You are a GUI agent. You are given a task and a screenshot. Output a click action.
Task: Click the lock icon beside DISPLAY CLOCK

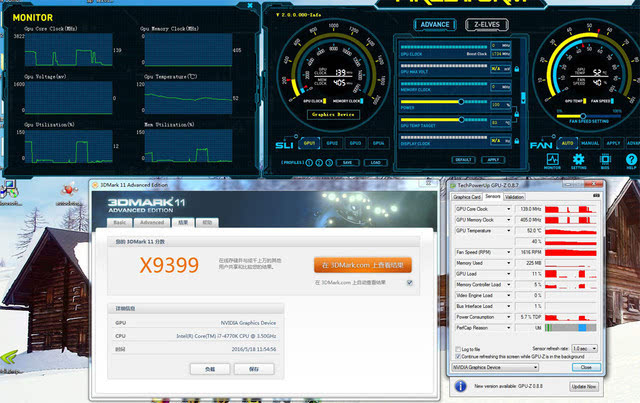pyautogui.click(x=517, y=141)
